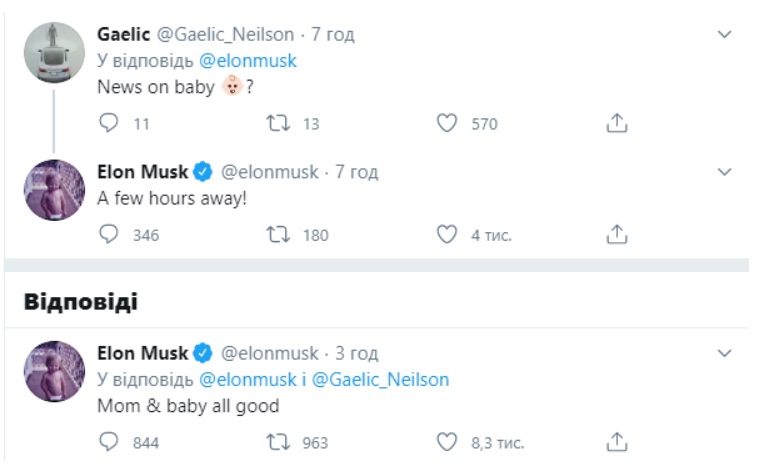Like the "A few hours away!" tweet

pyautogui.click(x=448, y=235)
